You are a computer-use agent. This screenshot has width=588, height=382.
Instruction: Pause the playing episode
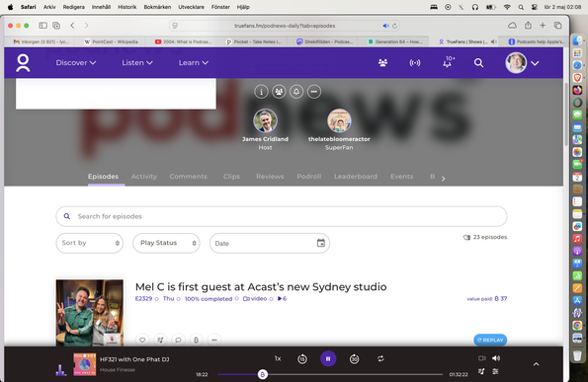328,358
